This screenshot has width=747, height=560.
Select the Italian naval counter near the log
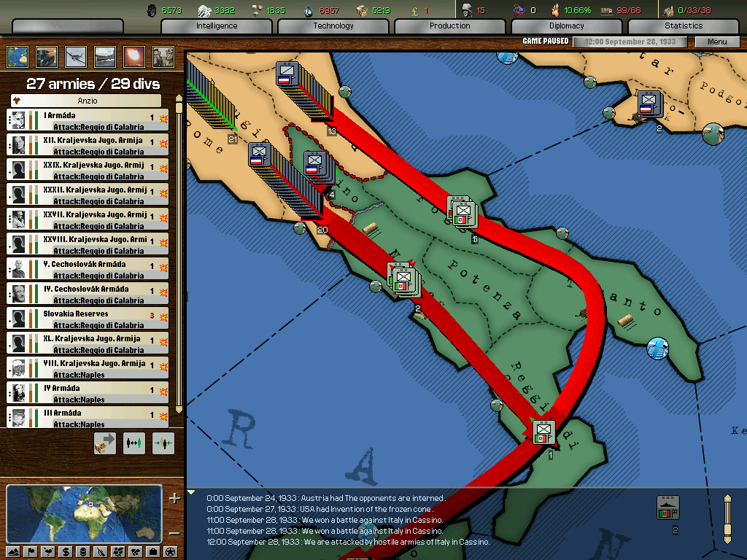pyautogui.click(x=667, y=507)
